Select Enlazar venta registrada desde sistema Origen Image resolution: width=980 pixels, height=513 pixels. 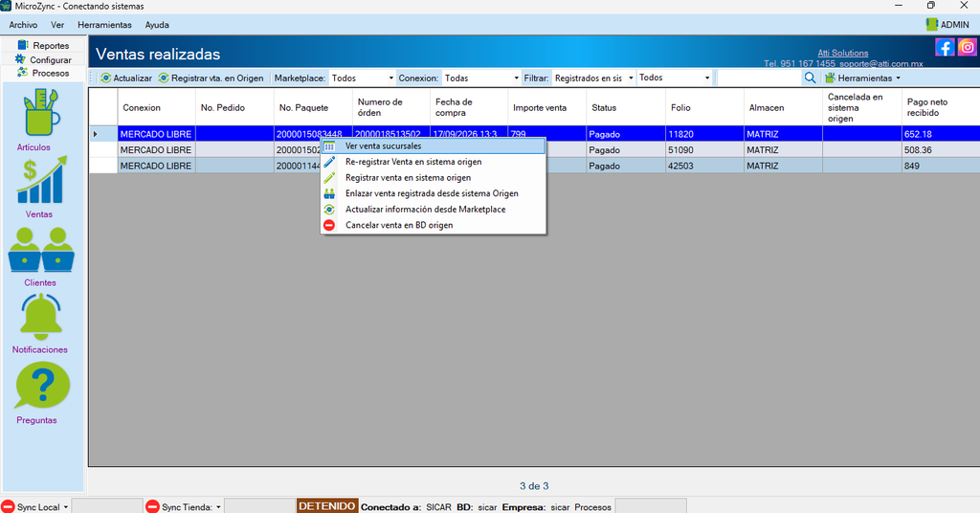tap(434, 193)
